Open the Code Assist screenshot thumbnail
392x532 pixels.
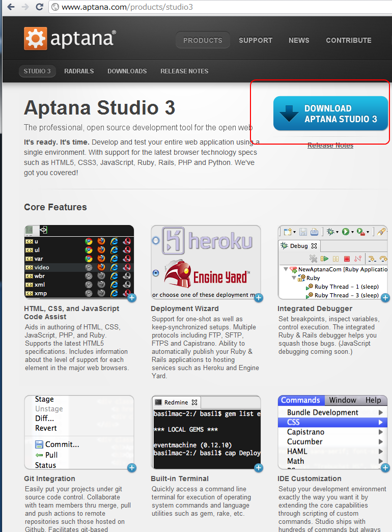tap(79, 262)
